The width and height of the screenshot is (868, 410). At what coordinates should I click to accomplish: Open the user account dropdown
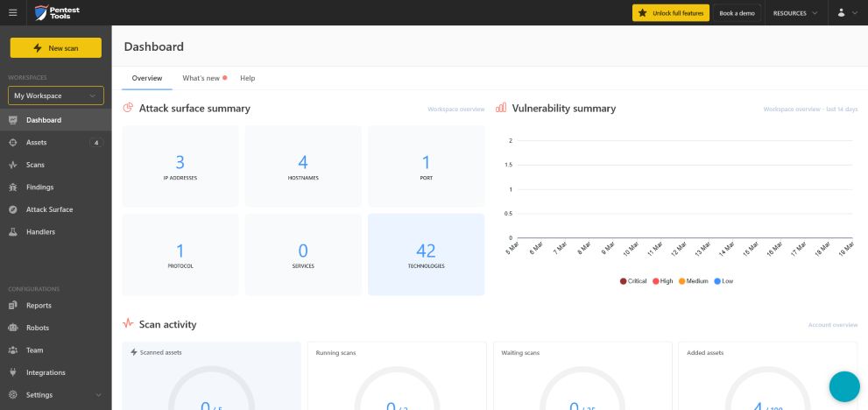click(846, 13)
